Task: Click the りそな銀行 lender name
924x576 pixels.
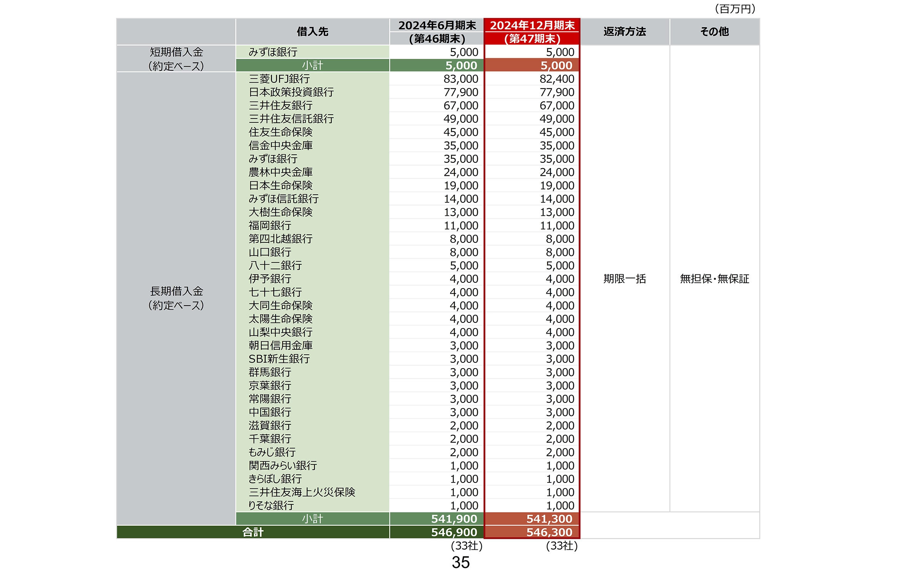Action: (271, 506)
